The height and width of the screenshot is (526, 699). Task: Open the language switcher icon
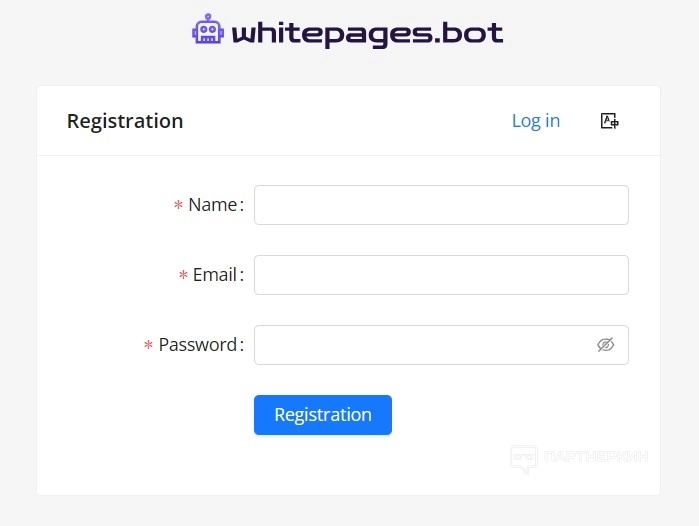[x=609, y=121]
